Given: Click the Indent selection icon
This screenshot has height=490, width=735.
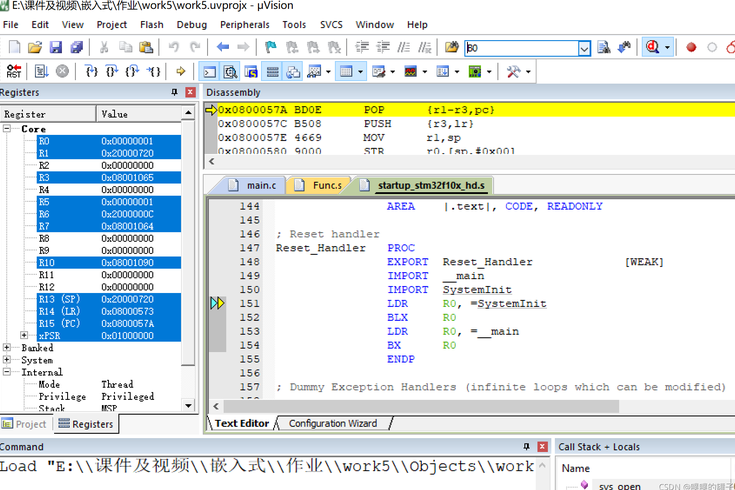Looking at the screenshot, I should point(362,47).
